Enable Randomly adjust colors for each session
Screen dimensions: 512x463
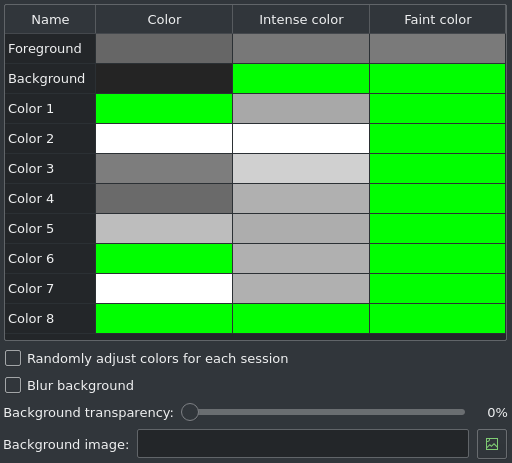[x=13, y=358]
